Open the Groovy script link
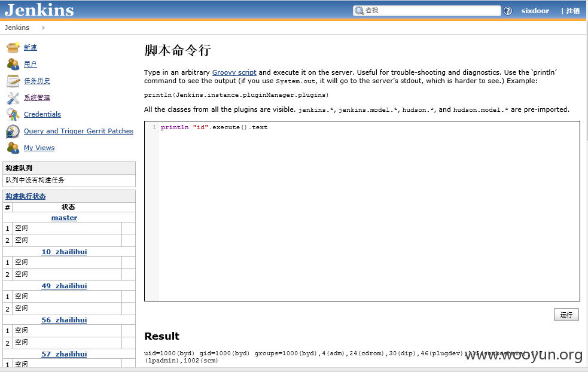This screenshot has height=372, width=588. click(x=234, y=72)
